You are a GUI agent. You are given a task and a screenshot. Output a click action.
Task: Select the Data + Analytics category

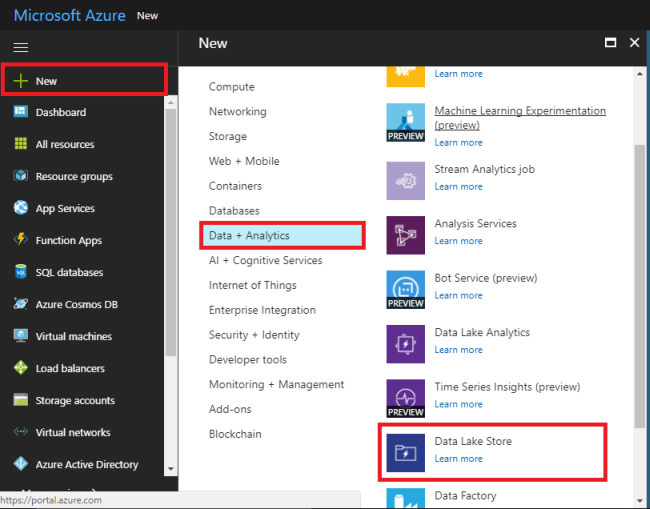[249, 236]
